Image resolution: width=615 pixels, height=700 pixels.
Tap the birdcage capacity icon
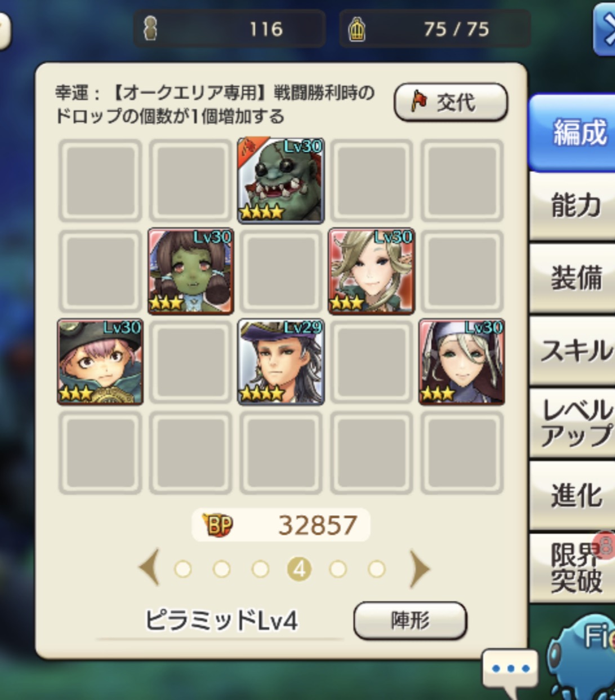pyautogui.click(x=356, y=29)
